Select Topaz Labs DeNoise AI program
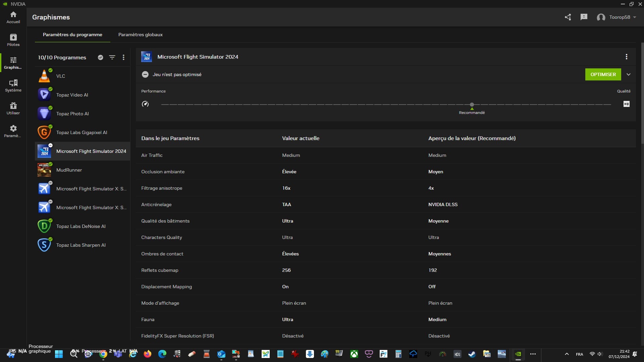 [83, 226]
